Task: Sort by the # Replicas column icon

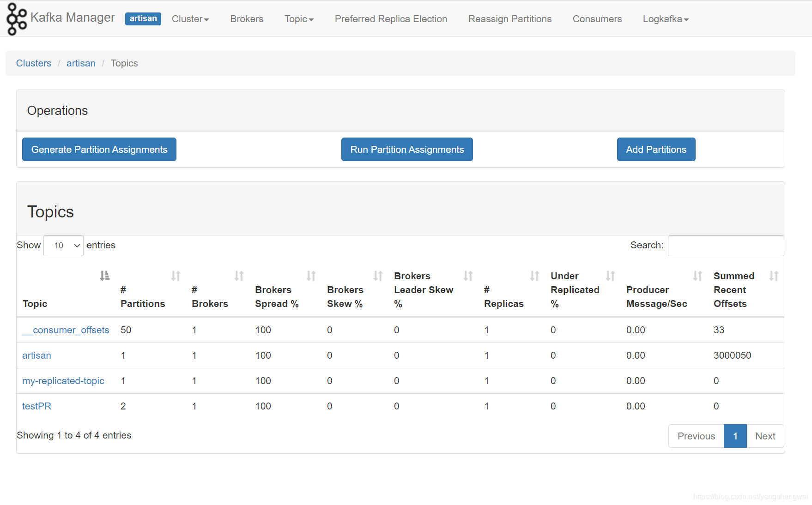Action: tap(534, 276)
